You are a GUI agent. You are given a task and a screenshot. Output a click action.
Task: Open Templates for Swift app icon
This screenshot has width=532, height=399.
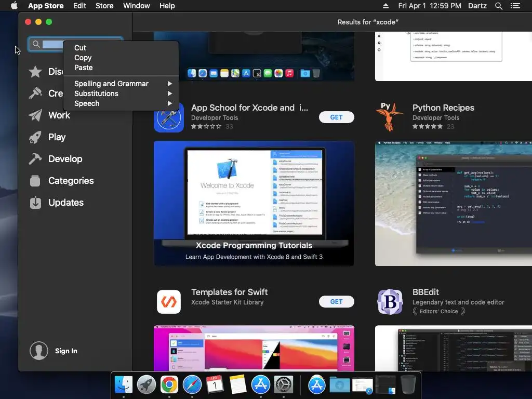(x=169, y=302)
